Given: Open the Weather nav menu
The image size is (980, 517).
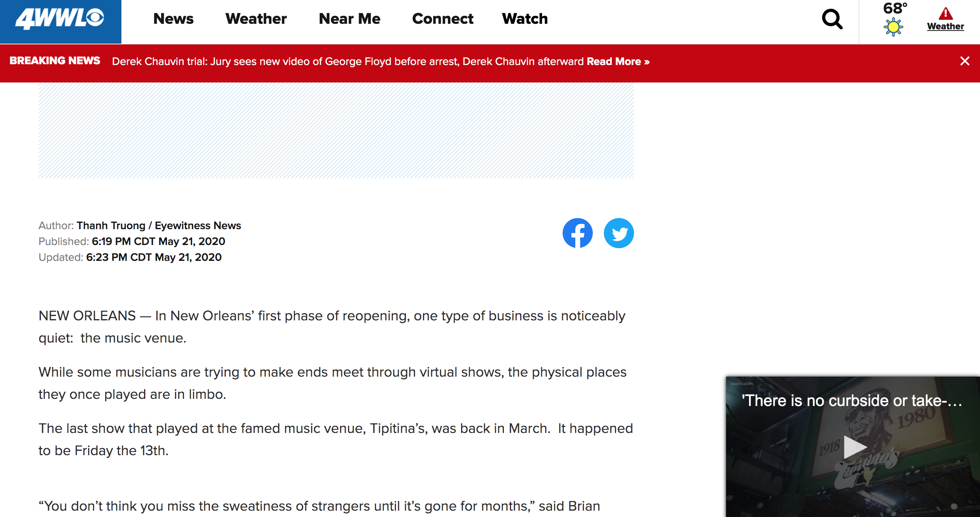Looking at the screenshot, I should [256, 19].
